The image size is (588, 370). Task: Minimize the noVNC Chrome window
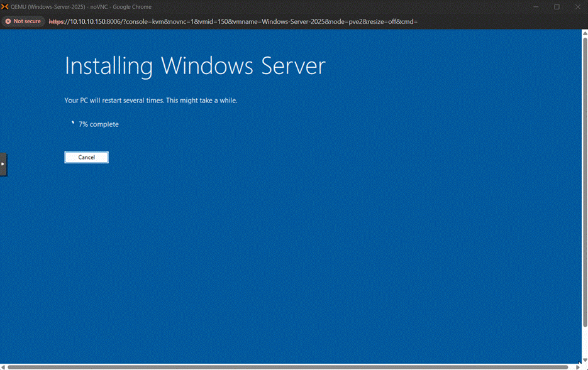(536, 7)
